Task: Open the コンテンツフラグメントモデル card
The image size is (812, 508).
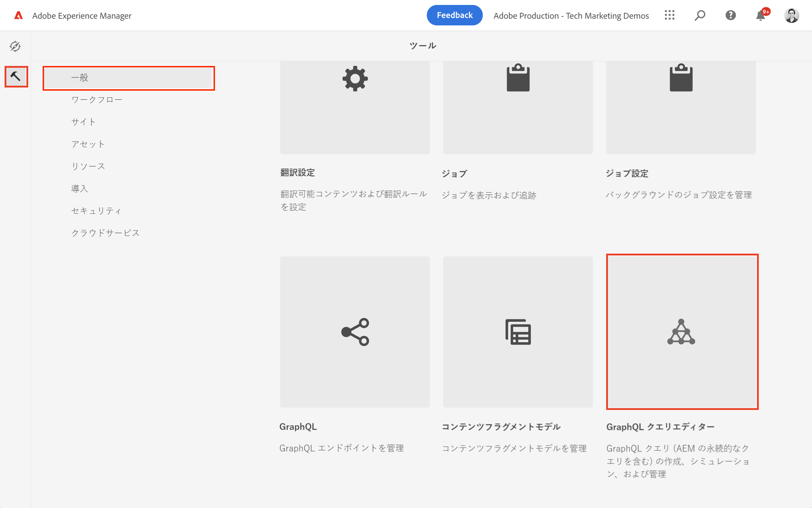Action: pos(518,332)
